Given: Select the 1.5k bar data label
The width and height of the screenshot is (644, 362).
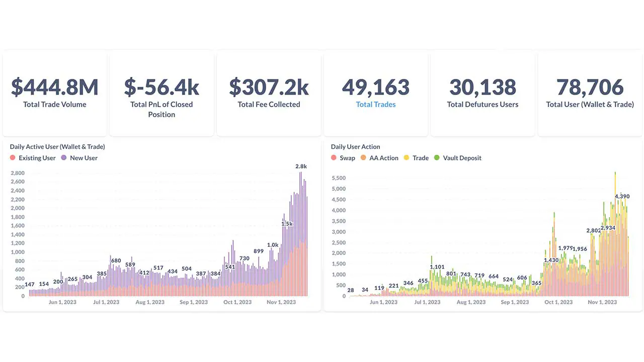Looking at the screenshot, I should (x=287, y=223).
